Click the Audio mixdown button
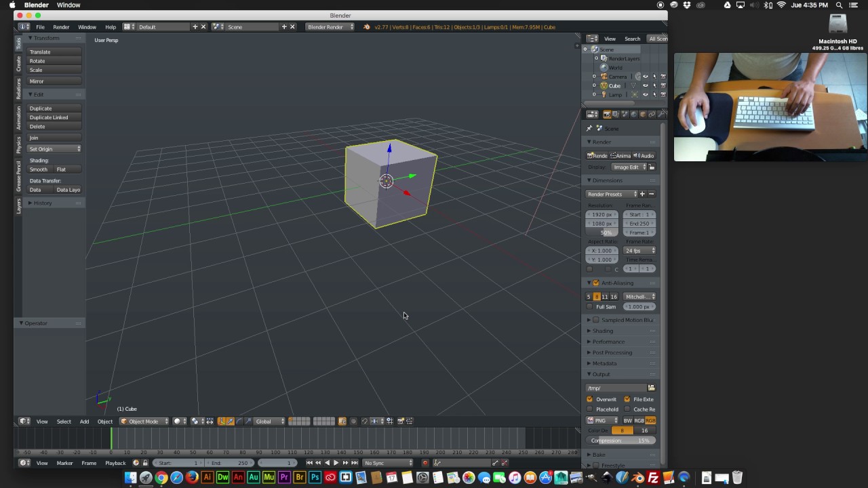The height and width of the screenshot is (488, 868). [x=644, y=156]
